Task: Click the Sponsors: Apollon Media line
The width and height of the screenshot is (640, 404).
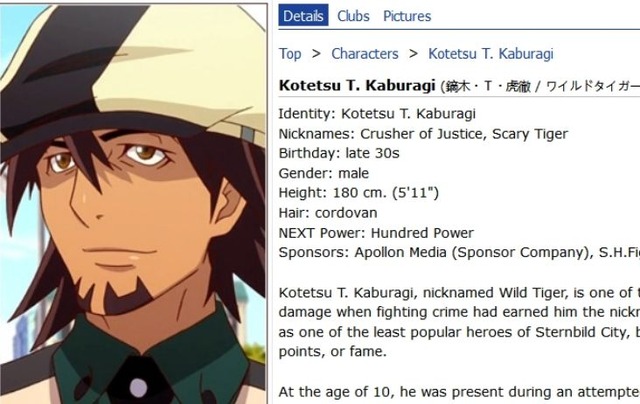Action: pos(459,253)
